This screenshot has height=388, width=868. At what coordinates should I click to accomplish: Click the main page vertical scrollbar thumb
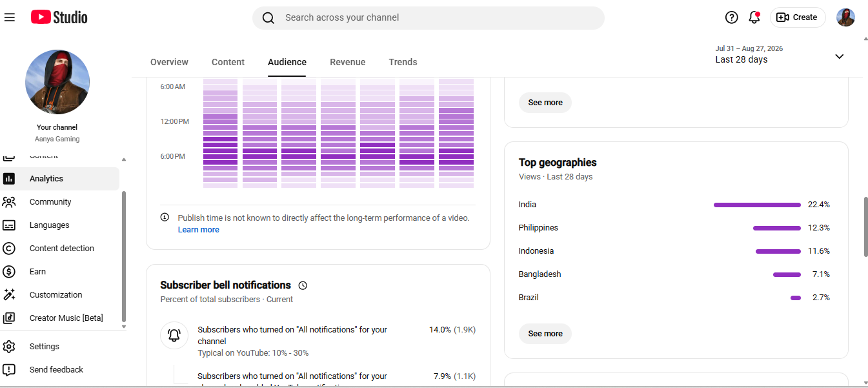click(865, 227)
